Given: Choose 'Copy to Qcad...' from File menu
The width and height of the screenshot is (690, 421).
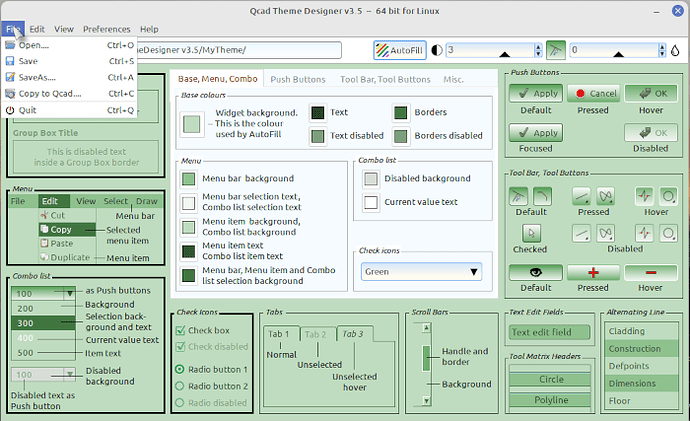Looking at the screenshot, I should tap(49, 94).
